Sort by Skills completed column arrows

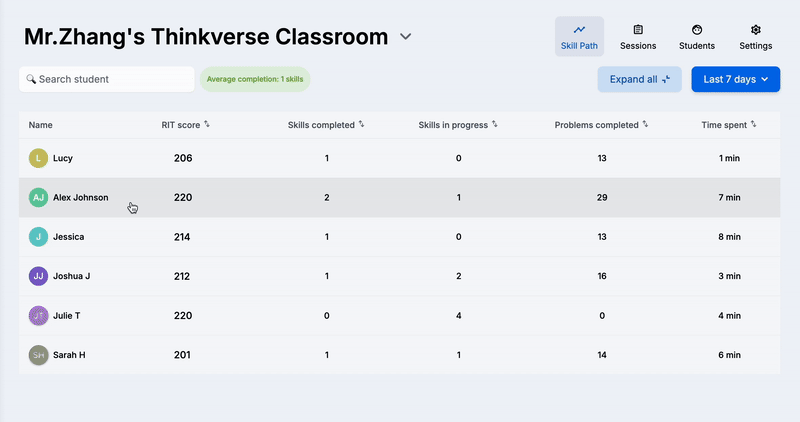362,125
